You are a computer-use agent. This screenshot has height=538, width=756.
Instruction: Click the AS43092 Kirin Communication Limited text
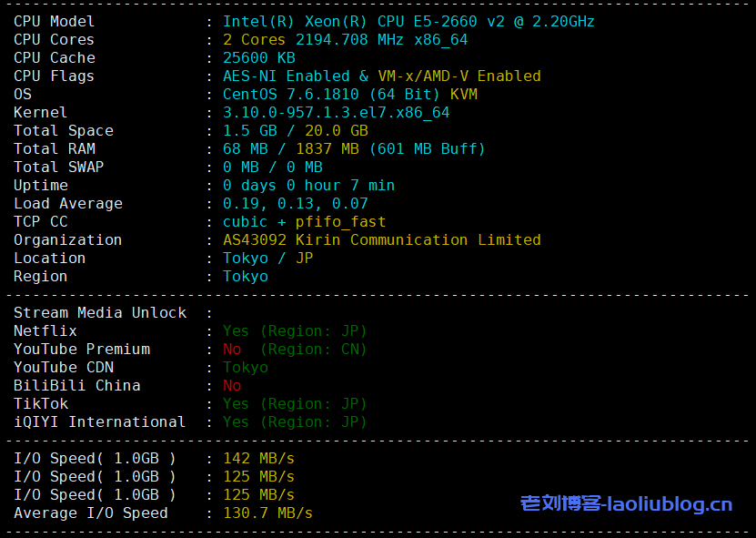[381, 239]
